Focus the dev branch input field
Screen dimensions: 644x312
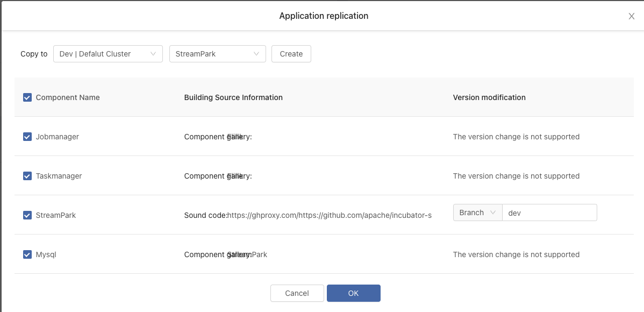click(x=549, y=212)
